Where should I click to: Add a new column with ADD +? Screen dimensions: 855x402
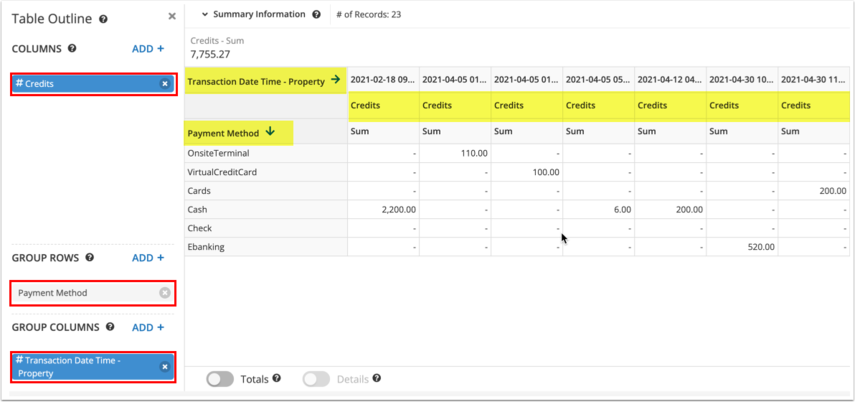coord(148,48)
